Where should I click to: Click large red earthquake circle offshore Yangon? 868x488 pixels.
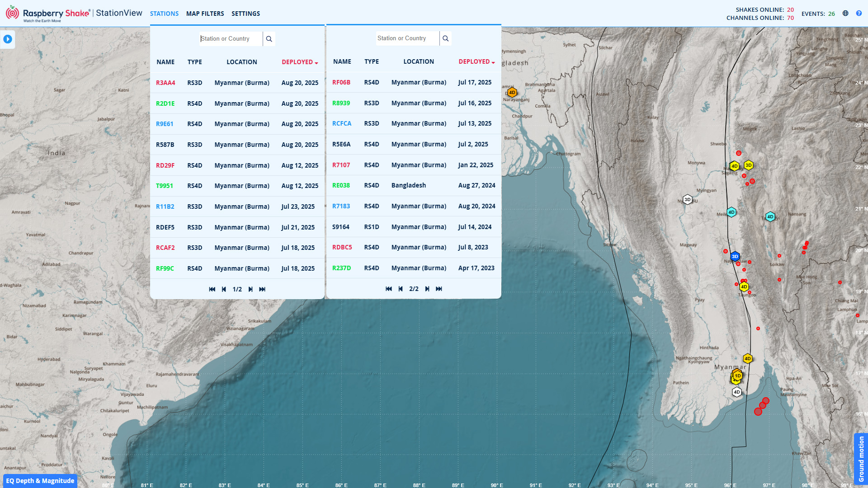[758, 412]
